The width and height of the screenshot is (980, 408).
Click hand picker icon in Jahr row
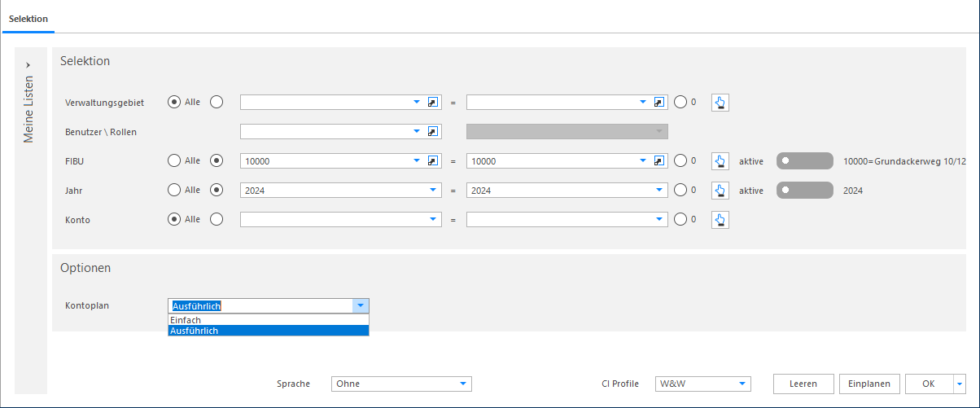tap(720, 191)
